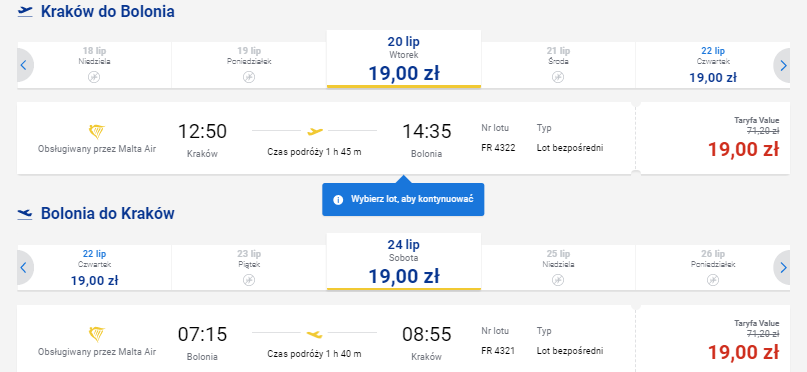
Task: Choose the 19,00 zł fare for flight FR 4321
Action: click(x=743, y=352)
